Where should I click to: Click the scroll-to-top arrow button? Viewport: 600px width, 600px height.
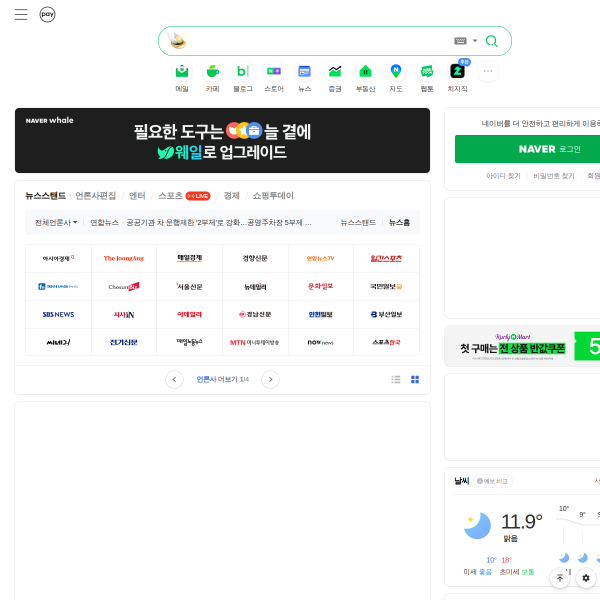[x=560, y=578]
